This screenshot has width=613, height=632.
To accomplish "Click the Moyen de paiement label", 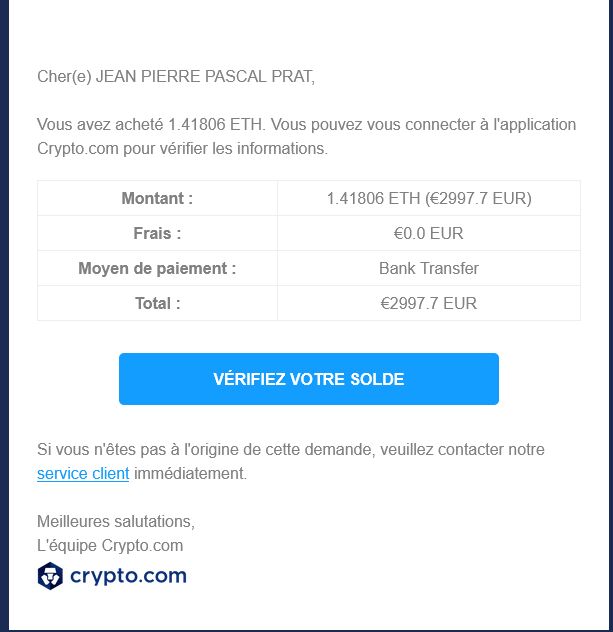I will [x=157, y=268].
